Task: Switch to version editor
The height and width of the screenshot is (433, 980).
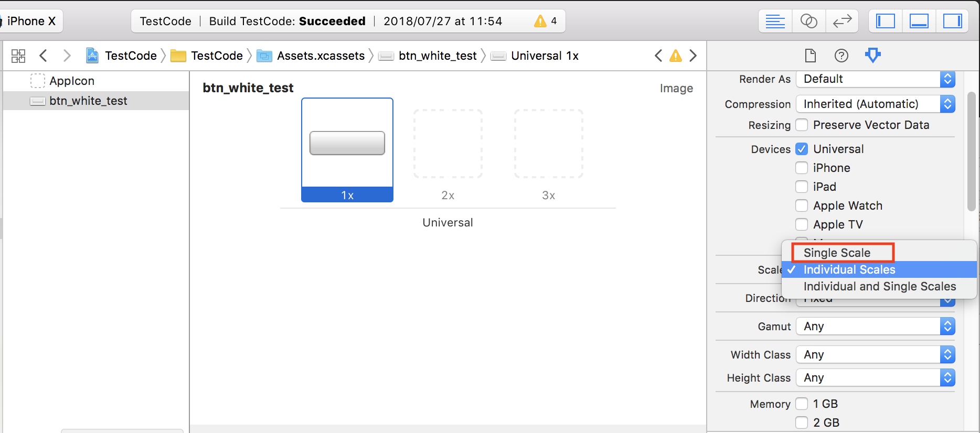Action: 842,21
